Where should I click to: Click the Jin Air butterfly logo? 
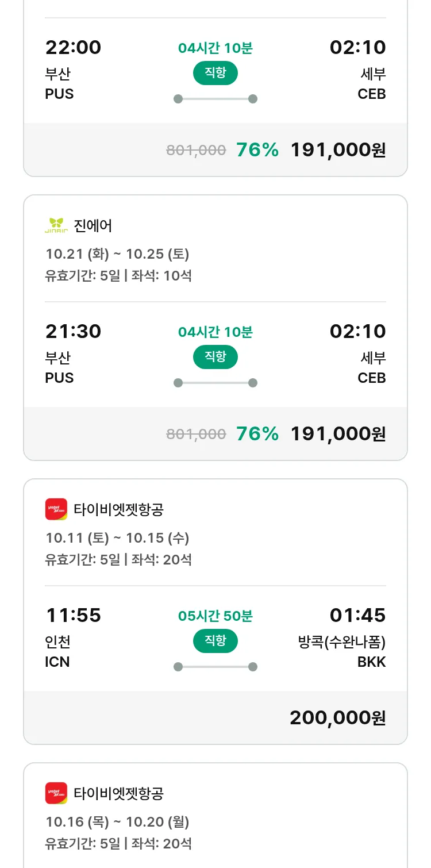pos(56,225)
